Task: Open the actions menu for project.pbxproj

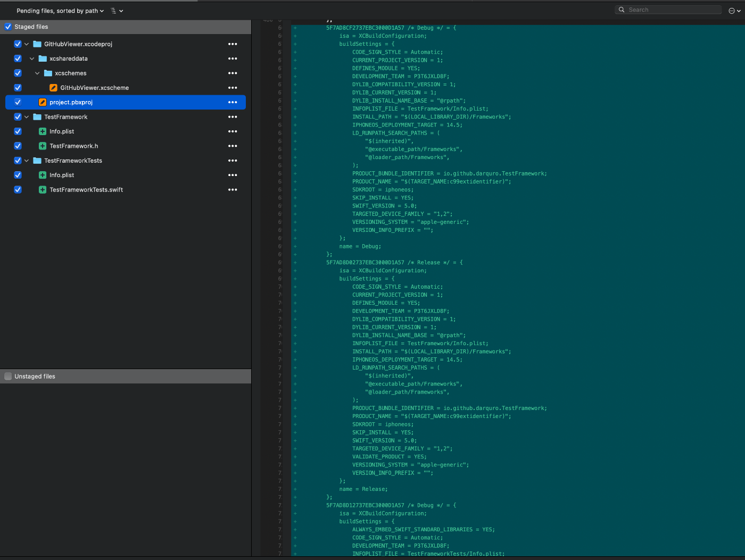Action: 233,102
